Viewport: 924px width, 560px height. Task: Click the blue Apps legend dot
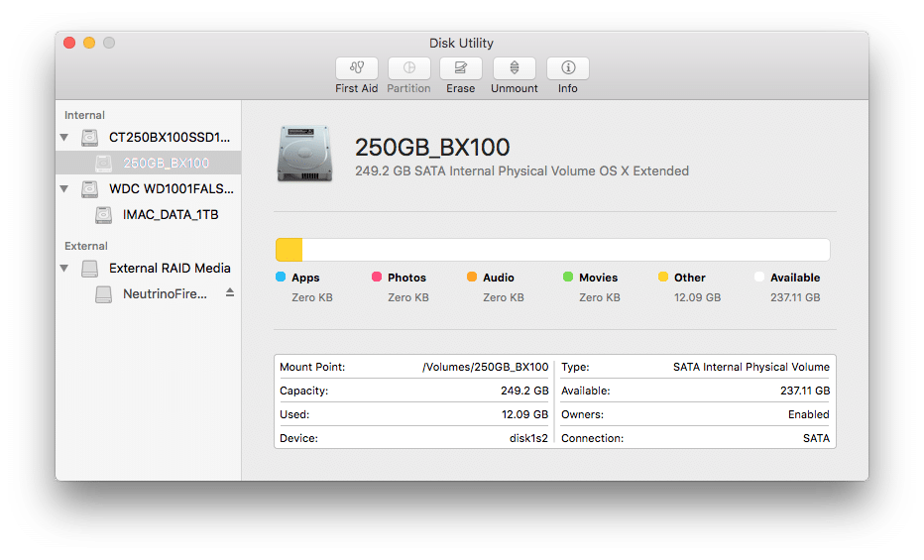281,278
